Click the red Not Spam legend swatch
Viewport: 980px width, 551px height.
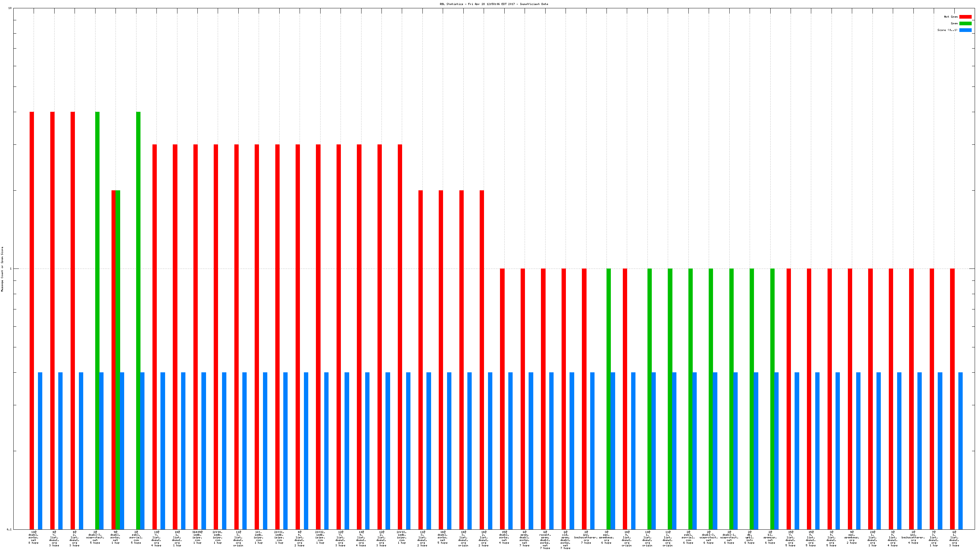click(x=965, y=17)
